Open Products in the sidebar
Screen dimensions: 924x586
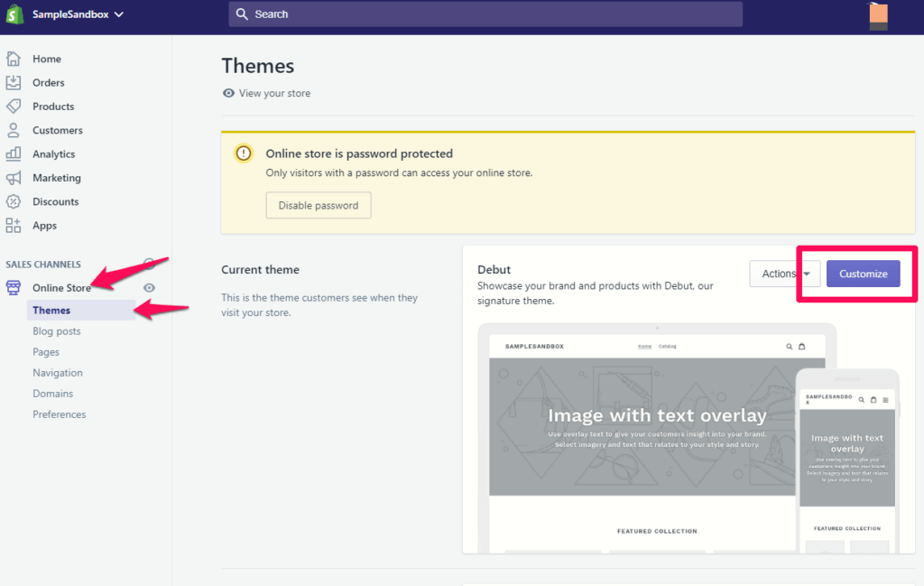pos(53,107)
